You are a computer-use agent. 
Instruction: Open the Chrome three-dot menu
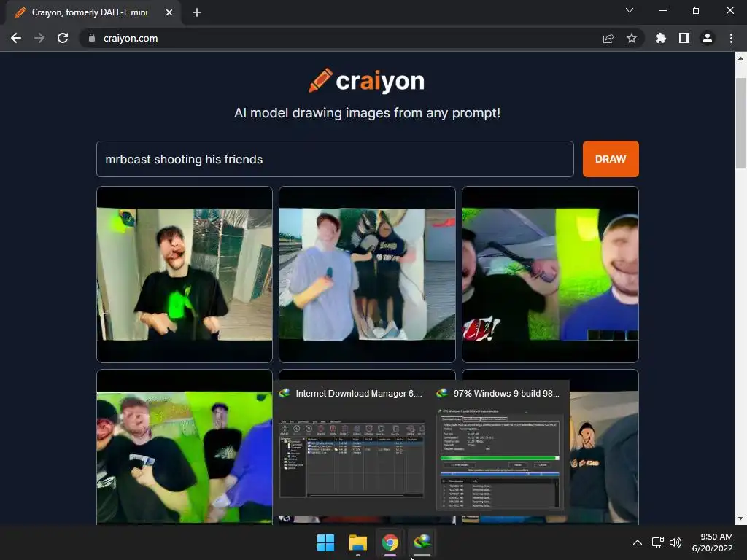pyautogui.click(x=731, y=38)
